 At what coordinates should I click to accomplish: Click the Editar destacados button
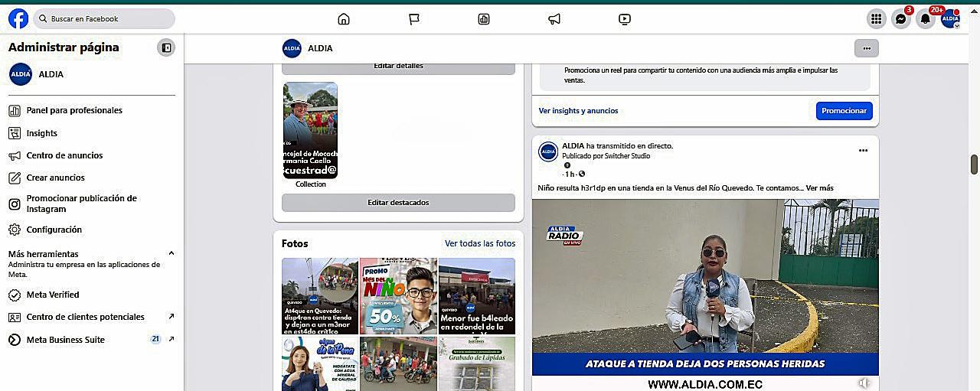tap(398, 203)
